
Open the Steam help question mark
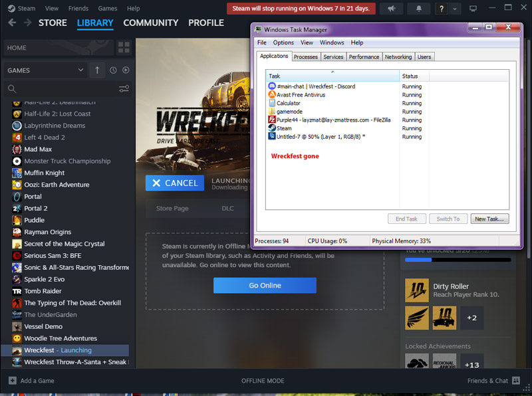pos(441,9)
